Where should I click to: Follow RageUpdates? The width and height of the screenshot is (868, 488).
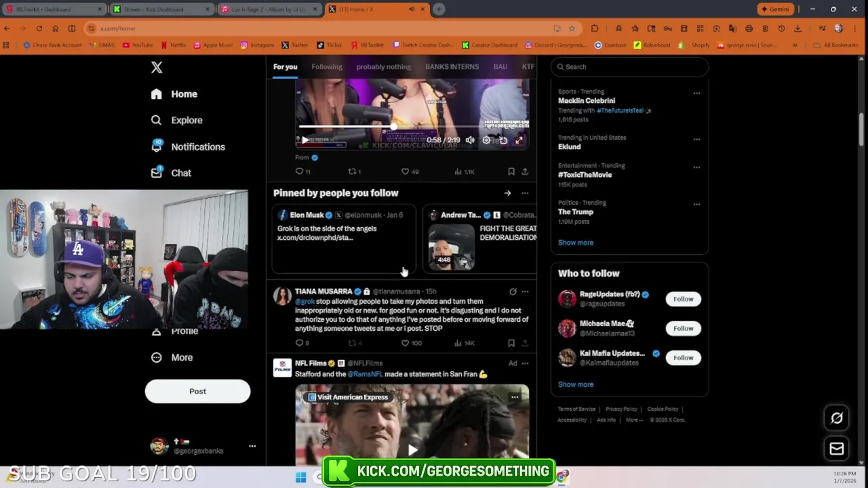[x=683, y=299]
